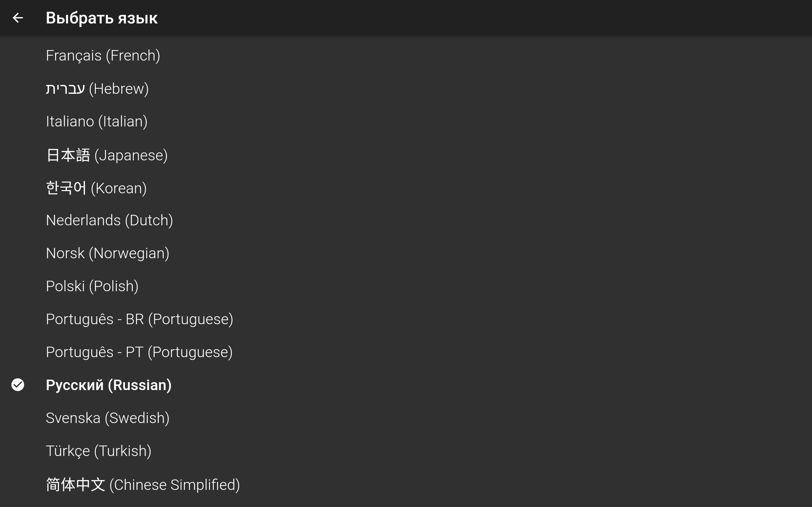The width and height of the screenshot is (812, 507).
Task: Select Türkçe (Turkish) language
Action: point(99,451)
